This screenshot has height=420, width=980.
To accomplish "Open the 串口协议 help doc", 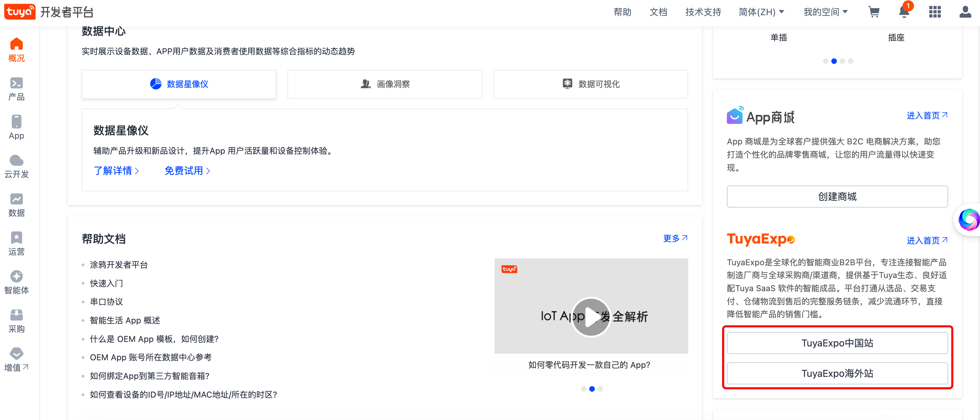I will coord(107,302).
